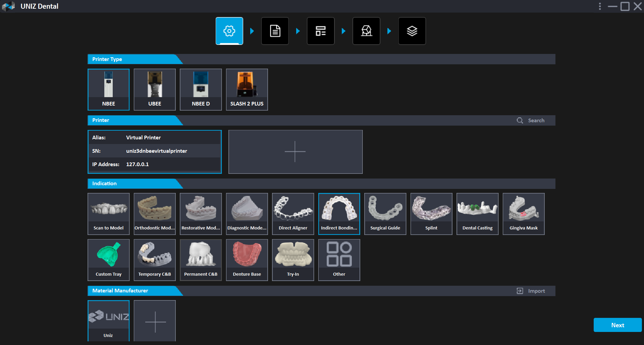This screenshot has width=644, height=345.
Task: Choose the Surgical Guide indication
Action: (x=385, y=214)
